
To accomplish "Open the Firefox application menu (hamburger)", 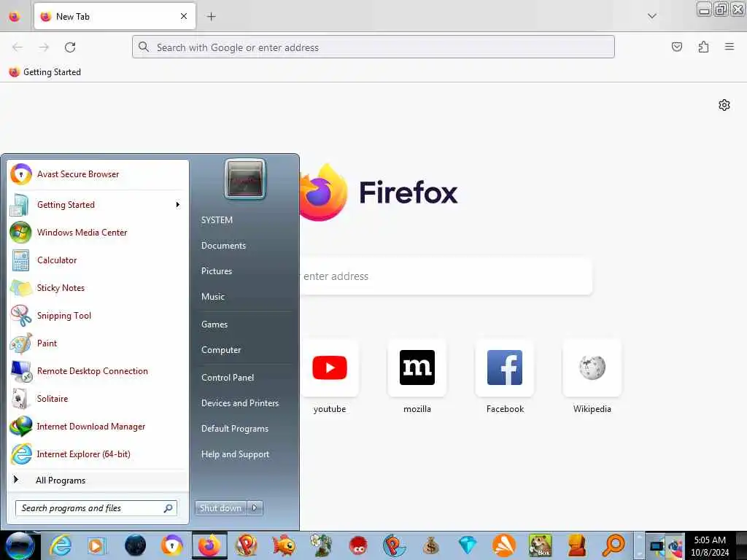I will (x=729, y=47).
